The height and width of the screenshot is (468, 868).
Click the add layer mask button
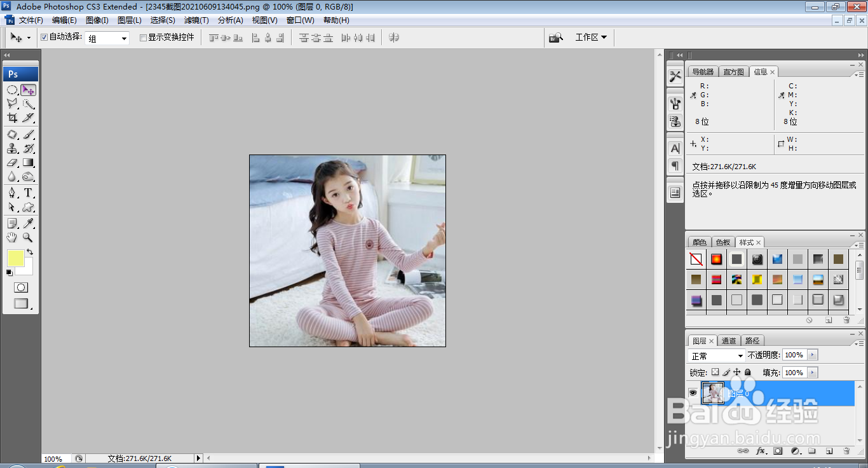(778, 451)
